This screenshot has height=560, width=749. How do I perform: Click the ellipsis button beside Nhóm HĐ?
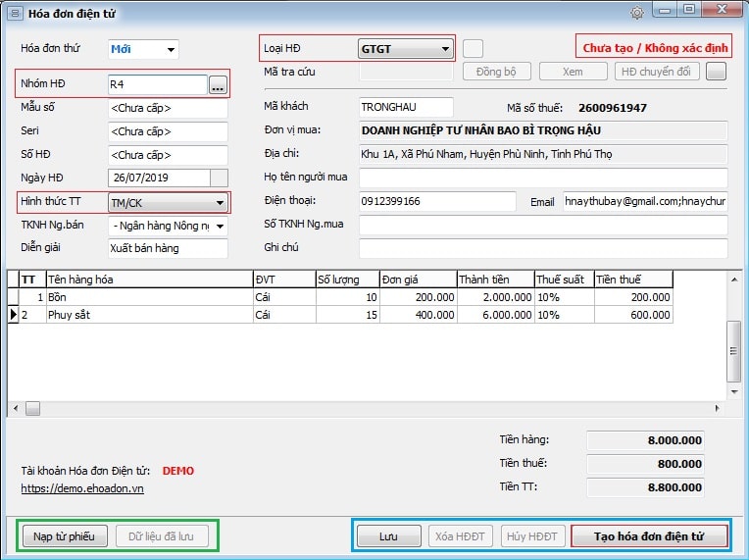(x=217, y=85)
